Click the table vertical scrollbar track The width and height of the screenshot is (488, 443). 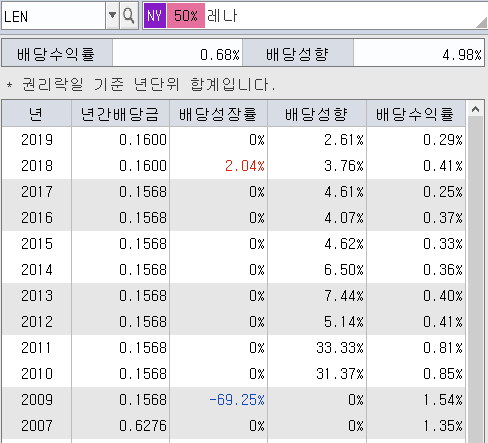coord(476,280)
